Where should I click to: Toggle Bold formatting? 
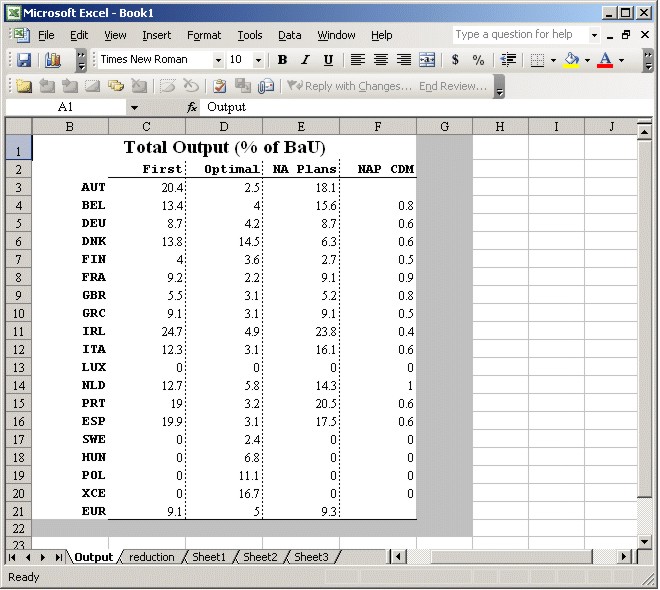point(282,60)
